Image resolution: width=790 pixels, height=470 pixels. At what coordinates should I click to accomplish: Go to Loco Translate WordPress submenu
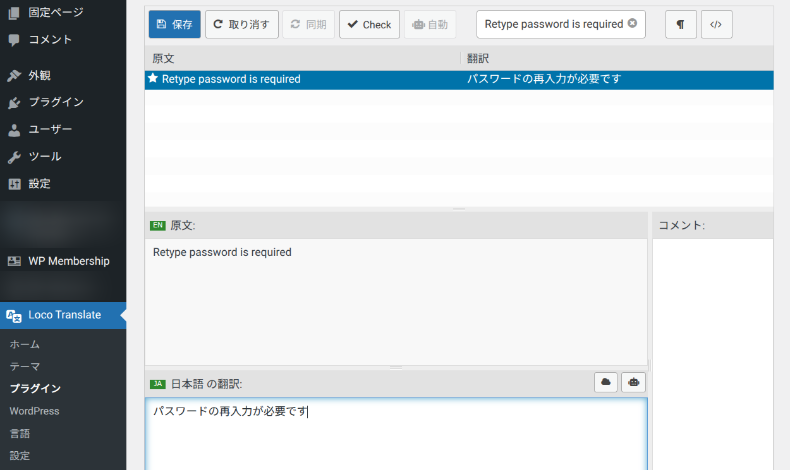34,411
